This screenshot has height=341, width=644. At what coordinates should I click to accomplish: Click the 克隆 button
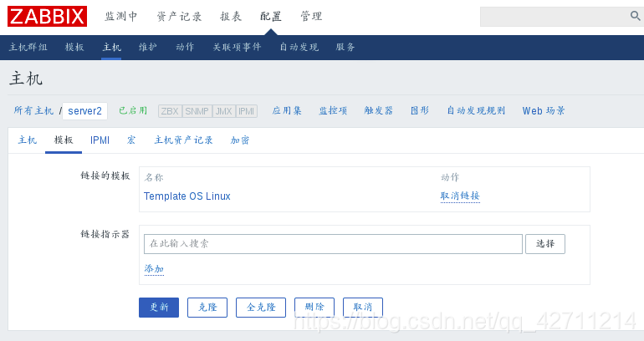[x=207, y=308]
